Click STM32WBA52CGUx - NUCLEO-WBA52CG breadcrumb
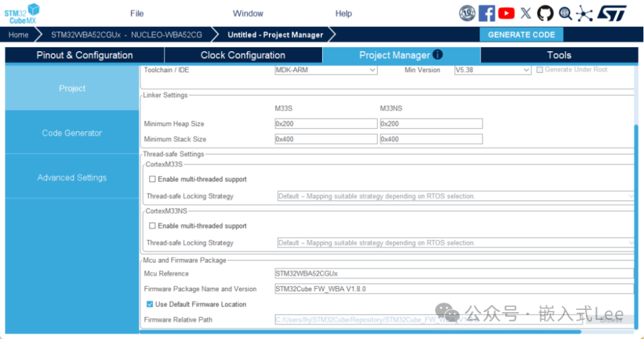Viewport: 644px width, 339px height. [126, 35]
